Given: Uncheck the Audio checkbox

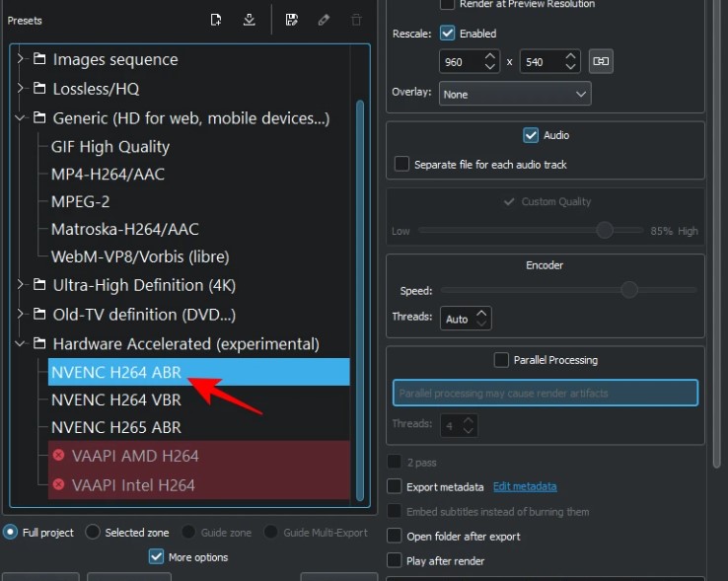Looking at the screenshot, I should tap(531, 135).
